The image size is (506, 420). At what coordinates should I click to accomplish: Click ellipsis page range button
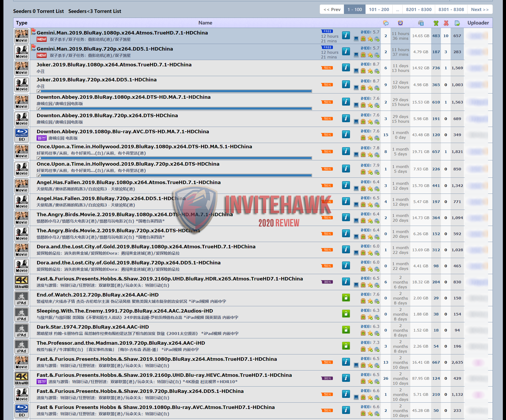coord(397,9)
